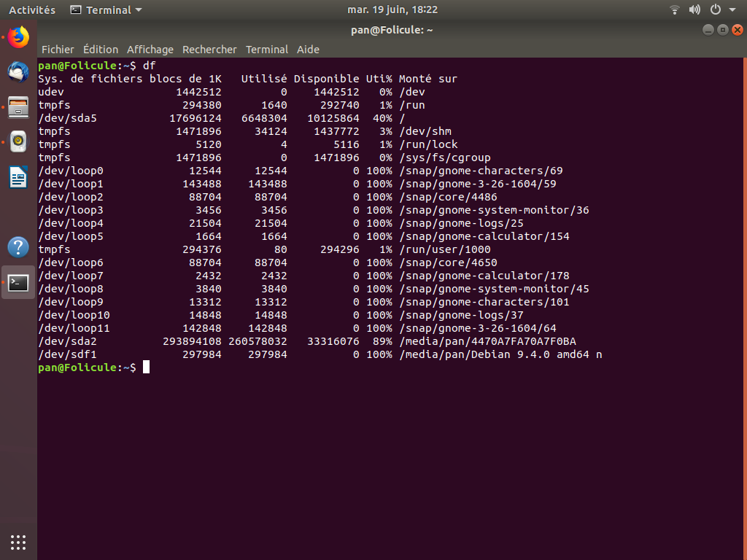Open the Help question mark icon

coord(18,247)
